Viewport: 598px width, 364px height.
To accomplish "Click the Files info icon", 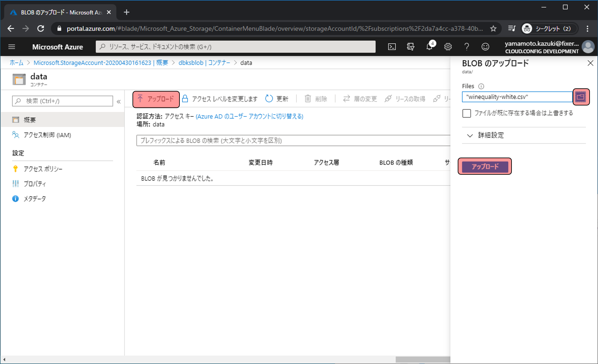I will [481, 86].
